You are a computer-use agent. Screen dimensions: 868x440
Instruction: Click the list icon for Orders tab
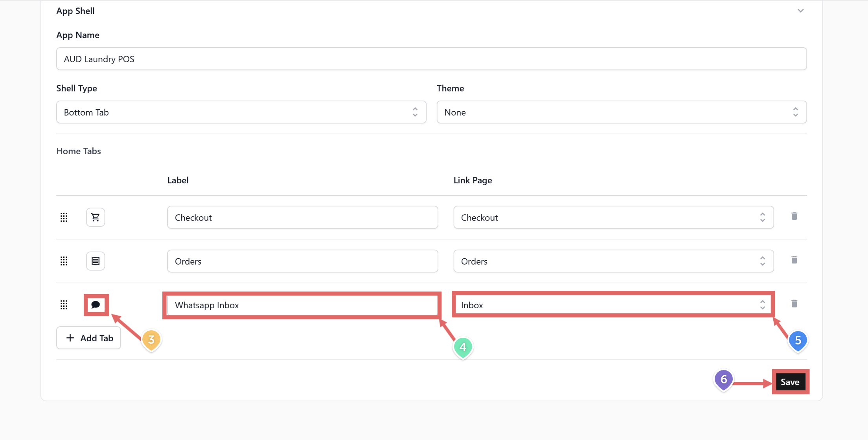(96, 261)
